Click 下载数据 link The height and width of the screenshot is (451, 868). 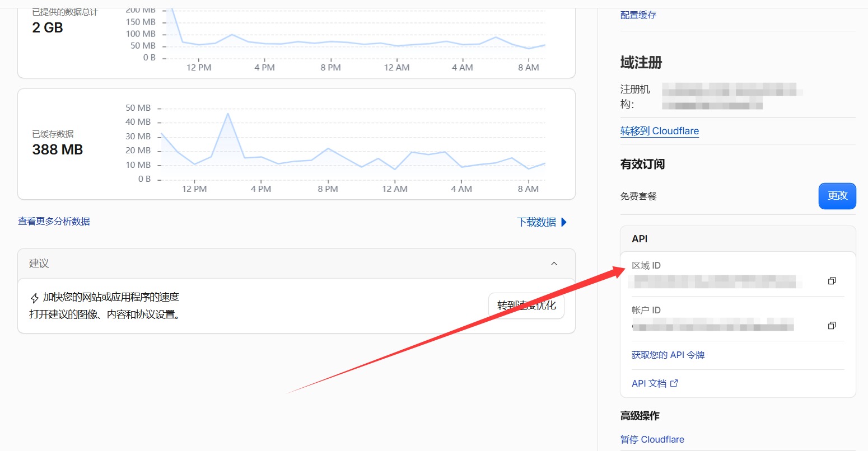pos(536,222)
